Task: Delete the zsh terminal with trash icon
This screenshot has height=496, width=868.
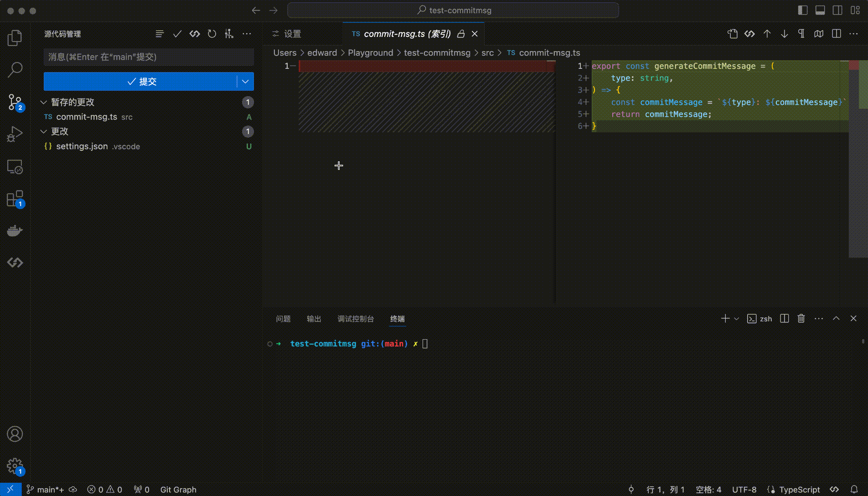Action: click(x=801, y=318)
